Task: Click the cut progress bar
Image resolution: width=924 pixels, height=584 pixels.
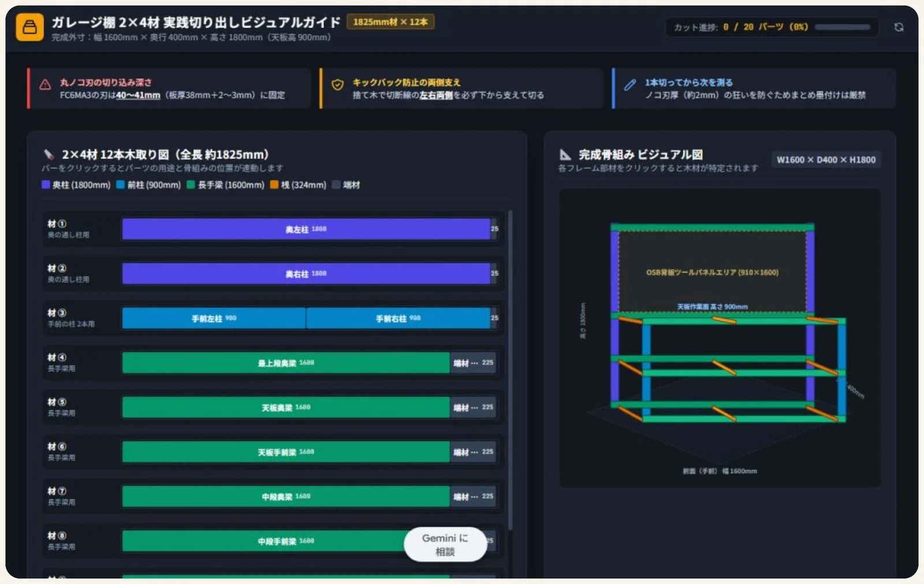Action: coord(843,27)
